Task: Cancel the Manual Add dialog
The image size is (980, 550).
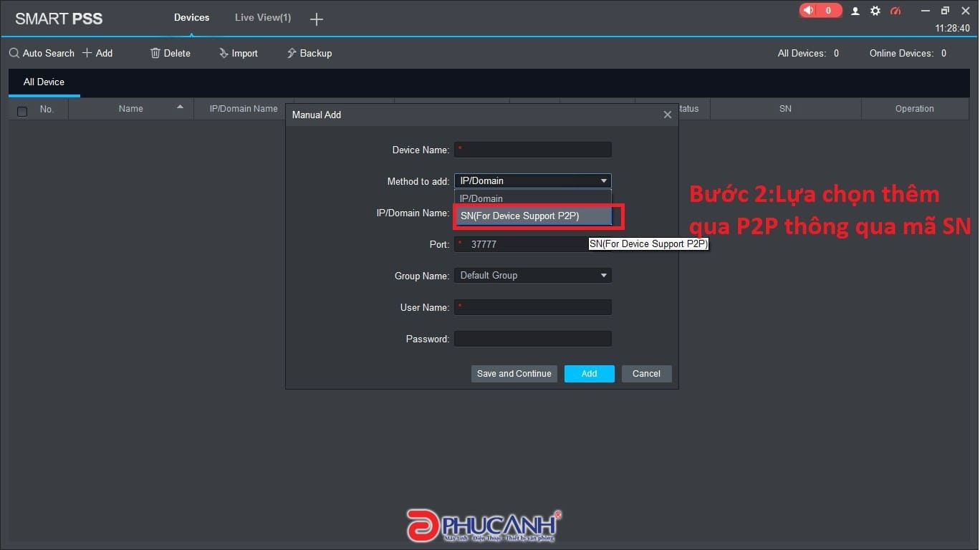Action: tap(646, 373)
